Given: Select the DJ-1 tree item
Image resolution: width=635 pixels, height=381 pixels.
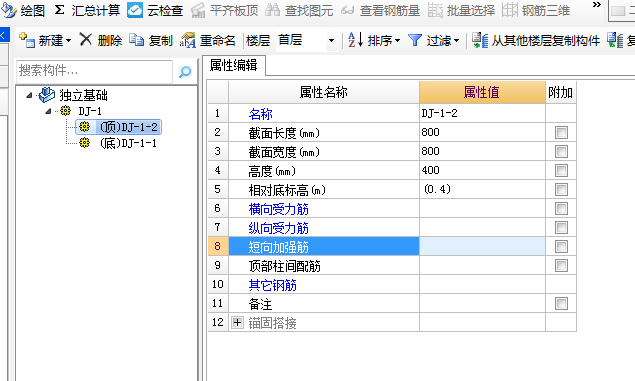Looking at the screenshot, I should pyautogui.click(x=90, y=111).
